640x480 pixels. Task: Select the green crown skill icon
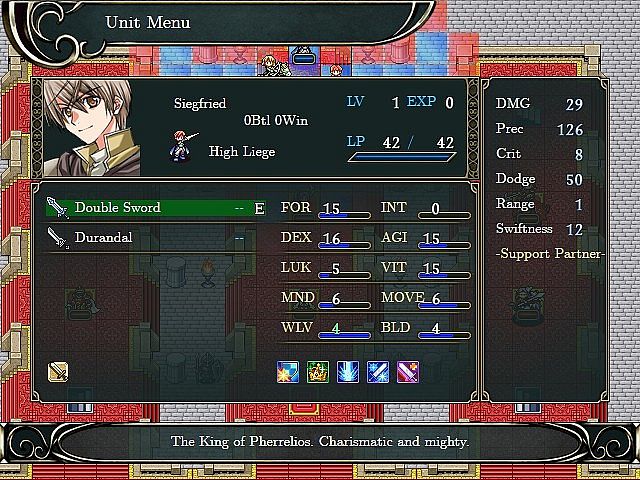[x=318, y=372]
